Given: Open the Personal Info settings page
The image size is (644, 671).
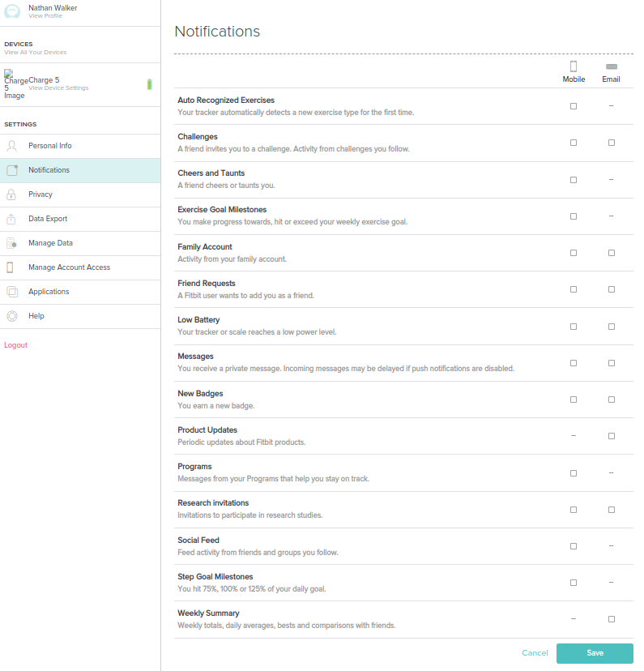Looking at the screenshot, I should pyautogui.click(x=80, y=147).
